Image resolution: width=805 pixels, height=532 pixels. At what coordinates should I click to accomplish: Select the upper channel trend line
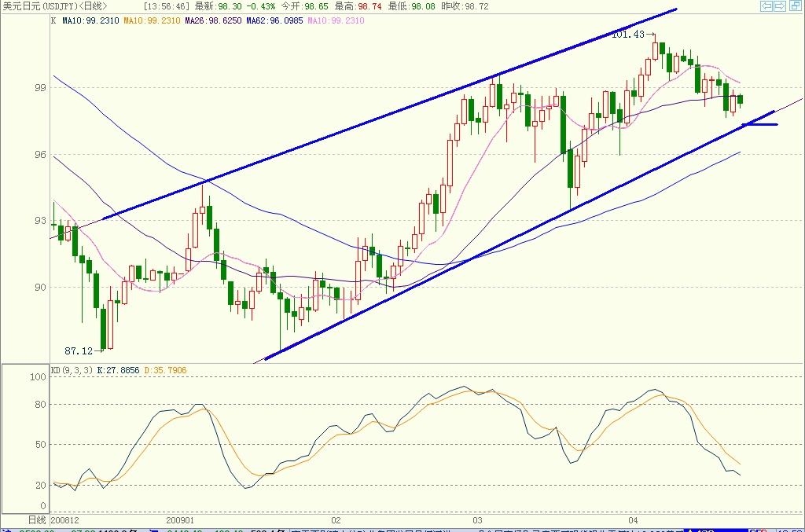pyautogui.click(x=390, y=114)
